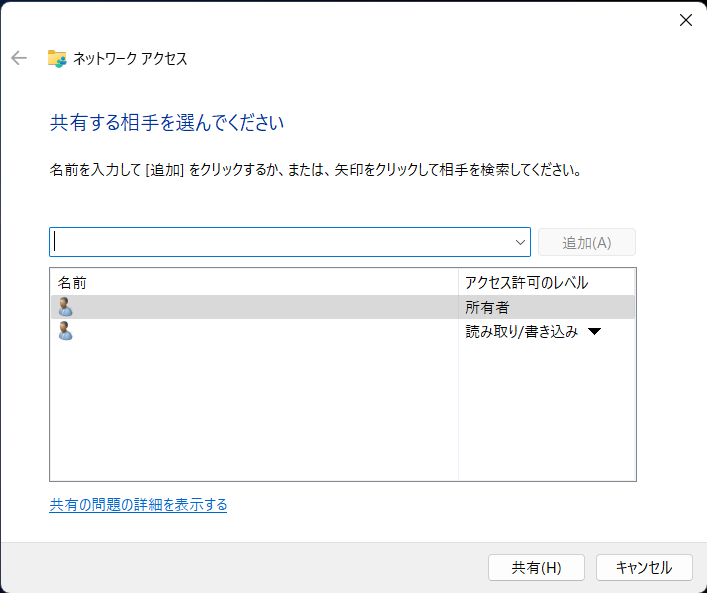
Task: Click the 共有(H) button
Action: [x=536, y=567]
